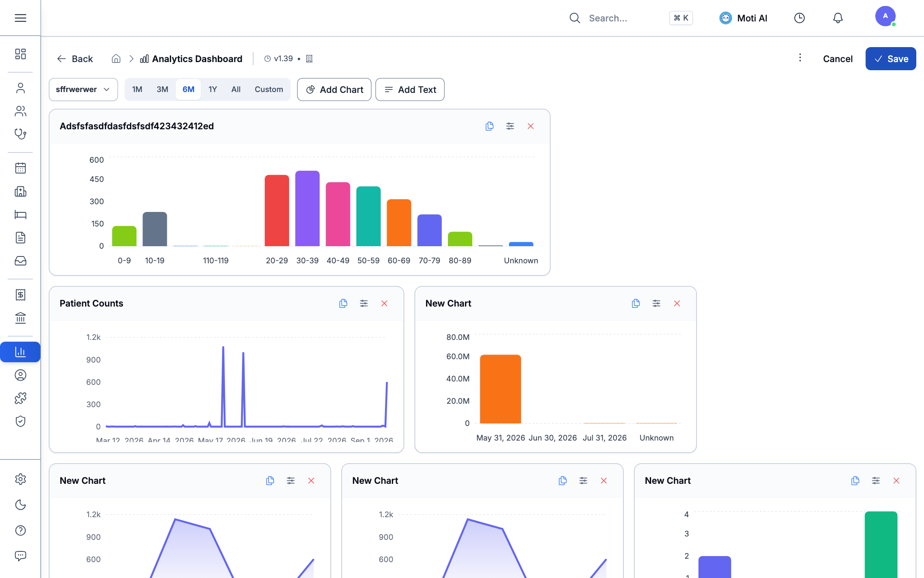Screen dimensions: 924x578
Task: Duplicate the Adsfsfasdfdasfdsfsdf423432412ed chart
Action: click(489, 126)
